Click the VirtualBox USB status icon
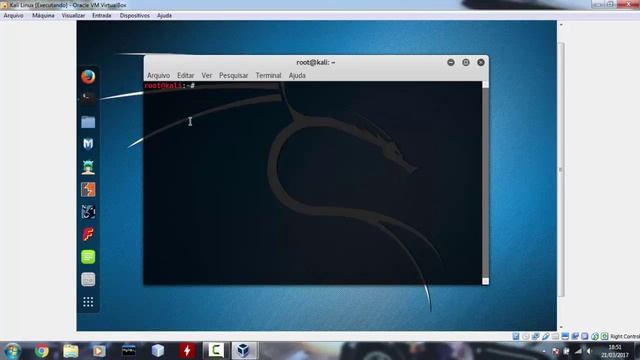The width and height of the screenshot is (640, 360). pyautogui.click(x=545, y=336)
